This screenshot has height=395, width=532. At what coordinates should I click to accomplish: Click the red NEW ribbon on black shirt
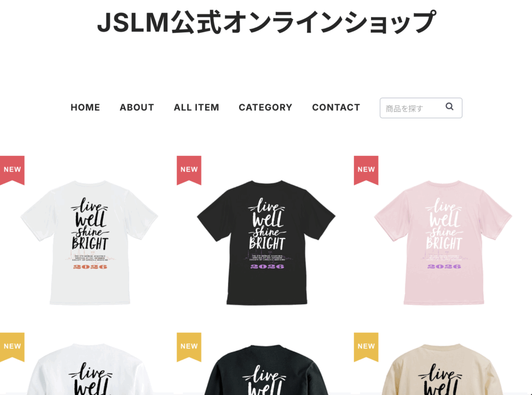[x=189, y=170]
